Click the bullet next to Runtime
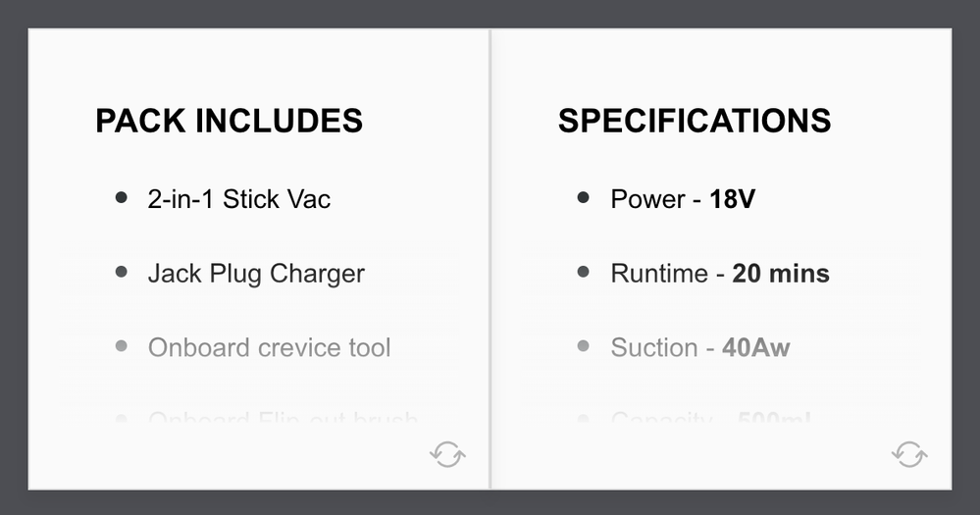This screenshot has height=515, width=980. coord(584,272)
